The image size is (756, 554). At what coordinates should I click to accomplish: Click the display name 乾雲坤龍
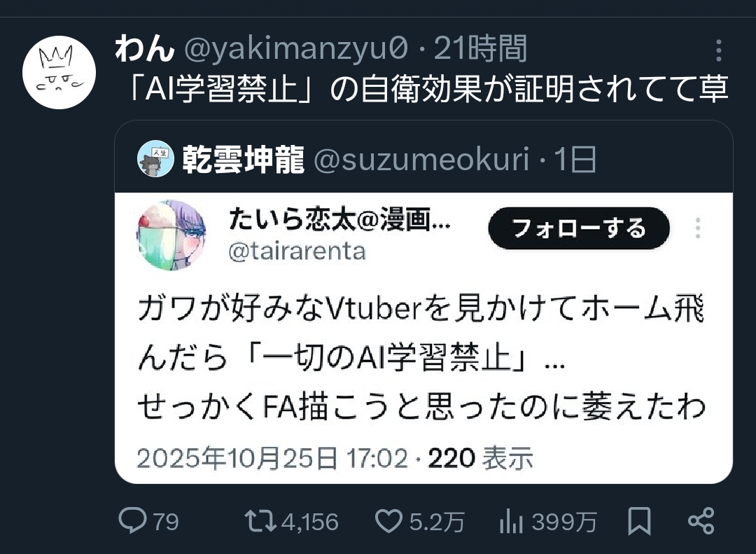(x=244, y=159)
